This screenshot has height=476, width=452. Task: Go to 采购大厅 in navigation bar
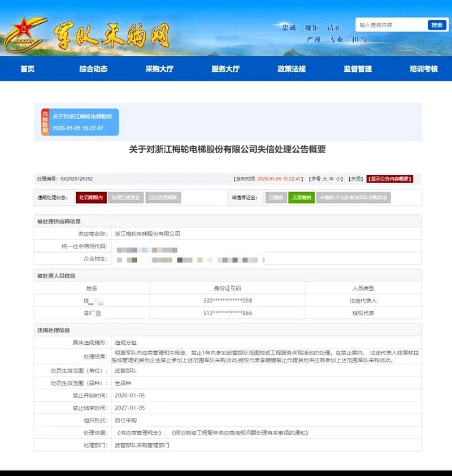[x=159, y=69]
